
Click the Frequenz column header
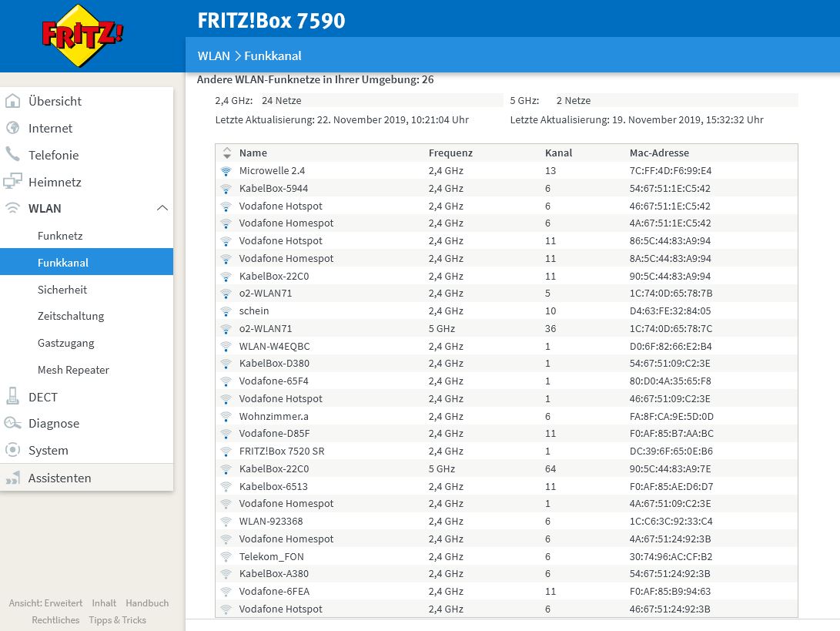(450, 153)
